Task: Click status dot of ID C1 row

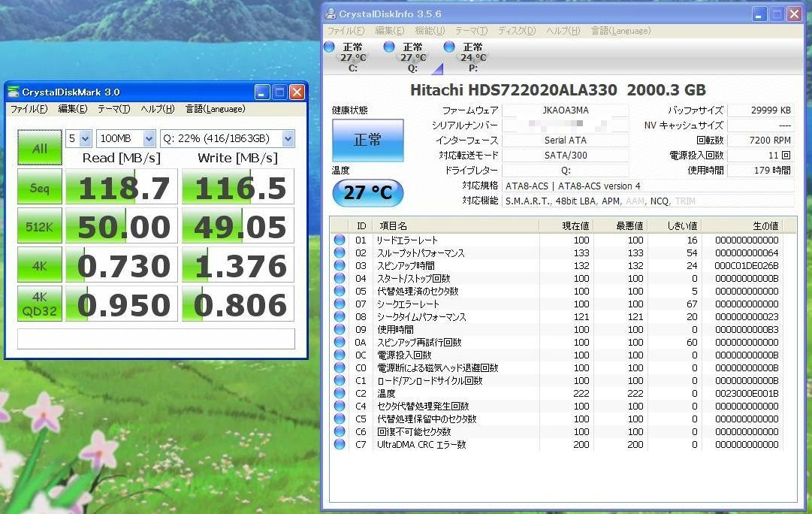Action: click(x=340, y=380)
